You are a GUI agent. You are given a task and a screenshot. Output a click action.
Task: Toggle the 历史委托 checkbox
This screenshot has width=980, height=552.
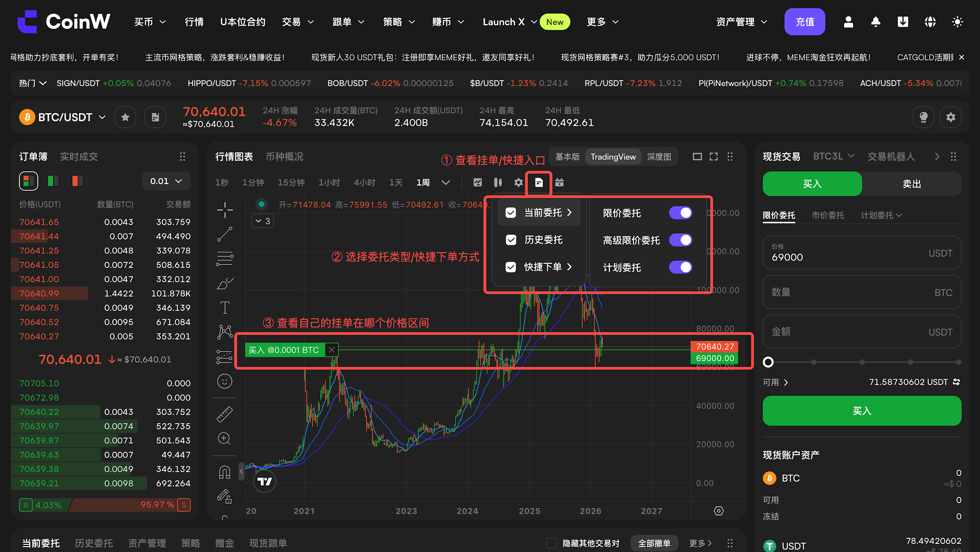[x=511, y=240]
